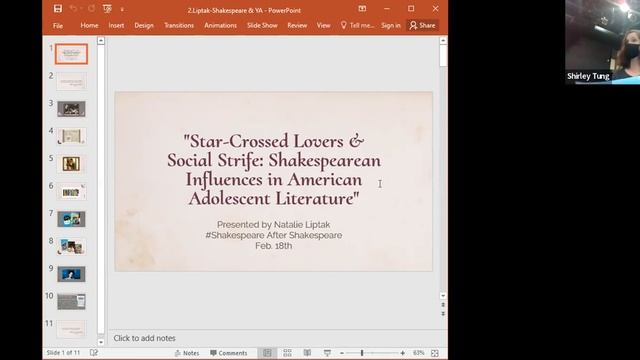
Task: Switch to Normal view icon
Action: pyautogui.click(x=267, y=353)
